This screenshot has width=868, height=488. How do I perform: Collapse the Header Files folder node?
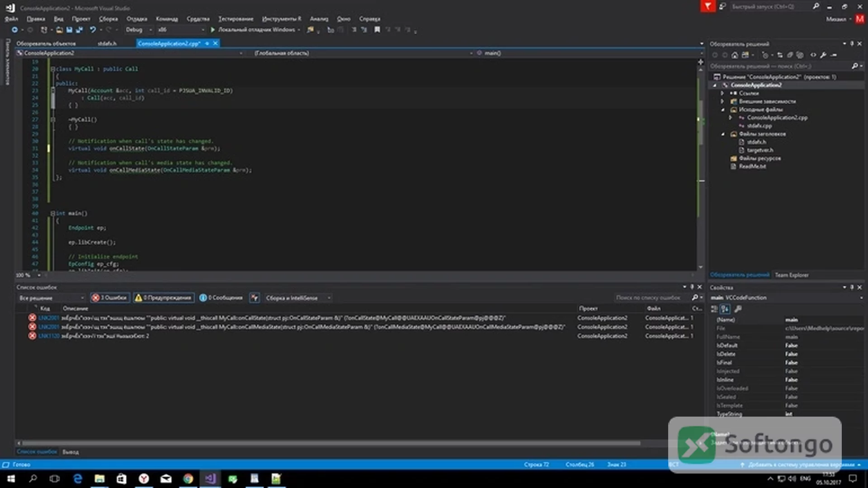[722, 134]
